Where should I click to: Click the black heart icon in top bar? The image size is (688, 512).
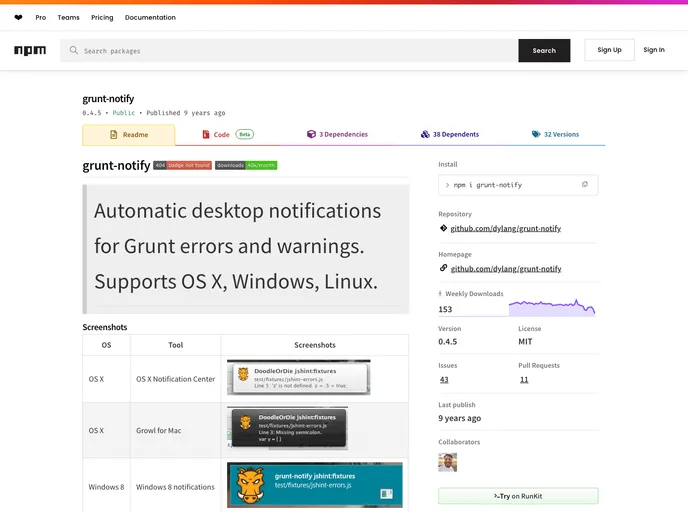click(18, 18)
